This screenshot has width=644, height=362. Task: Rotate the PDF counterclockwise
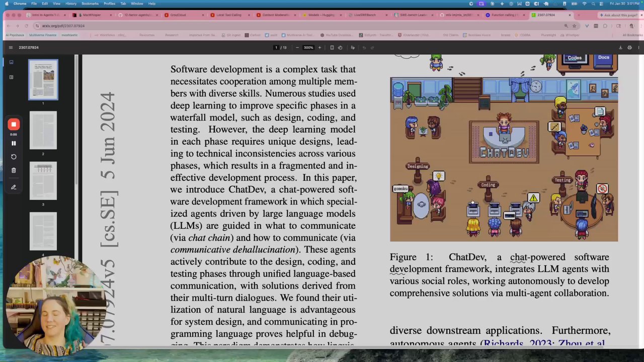coord(340,47)
